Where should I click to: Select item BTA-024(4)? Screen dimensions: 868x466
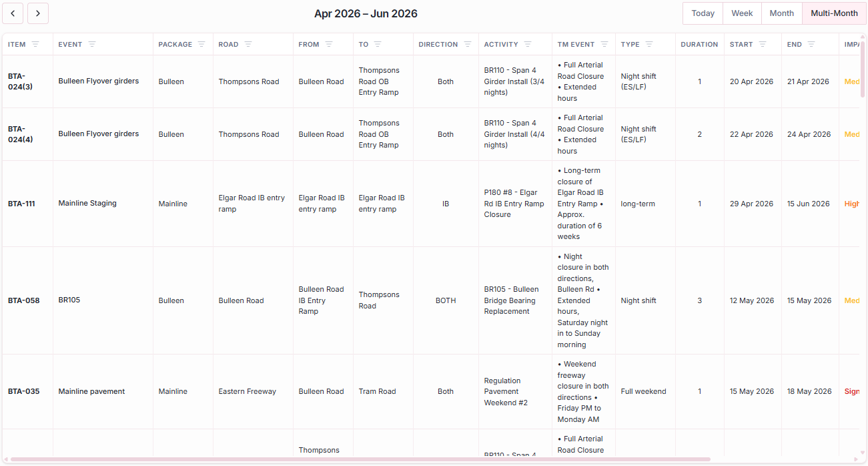(20, 134)
